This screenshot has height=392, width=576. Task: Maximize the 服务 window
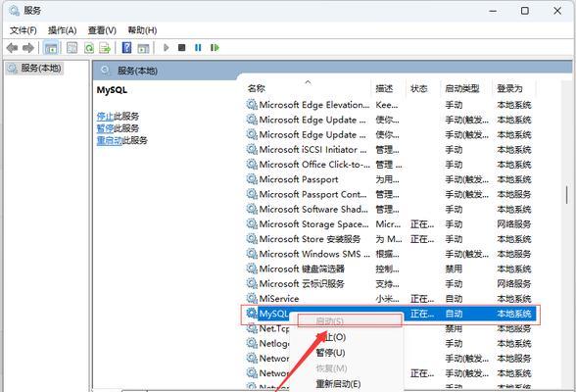tap(525, 11)
